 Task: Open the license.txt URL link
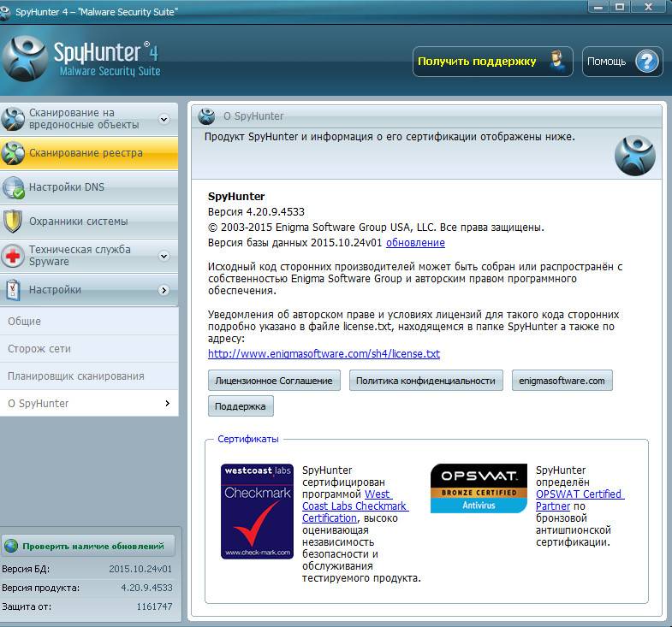(324, 354)
